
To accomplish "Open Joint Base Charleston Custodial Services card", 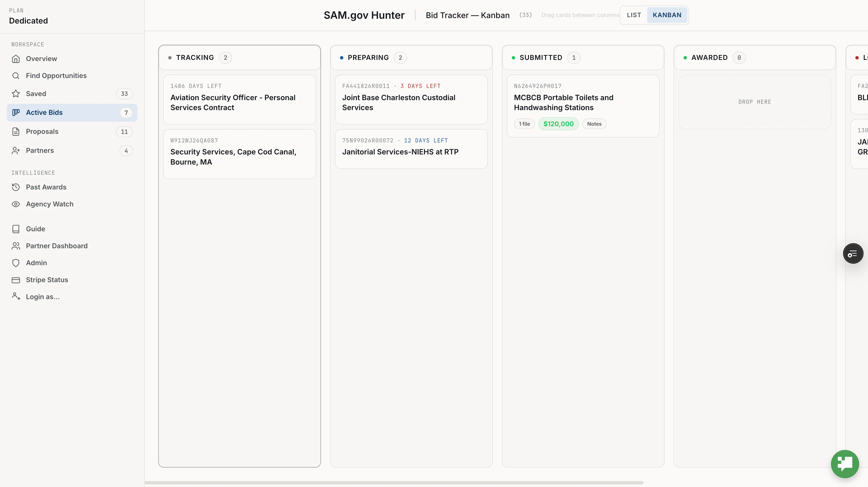I will point(411,100).
